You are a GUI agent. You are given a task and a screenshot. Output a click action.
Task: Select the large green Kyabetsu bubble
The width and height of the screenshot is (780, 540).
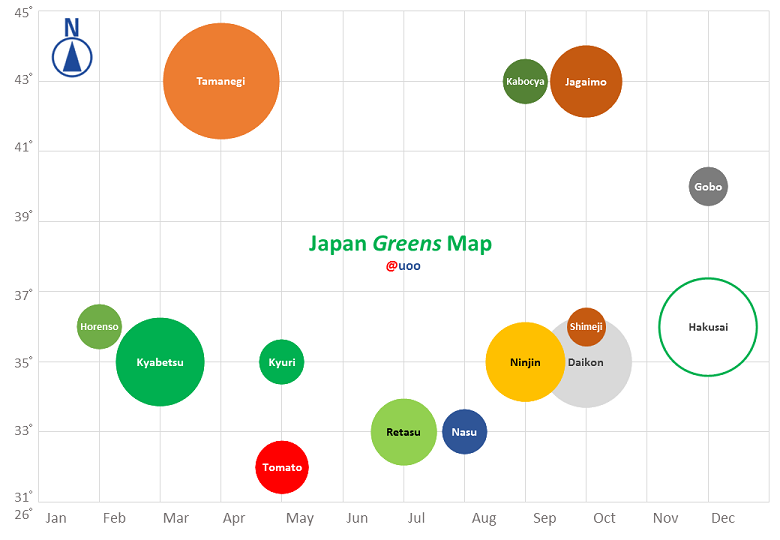[x=160, y=362]
